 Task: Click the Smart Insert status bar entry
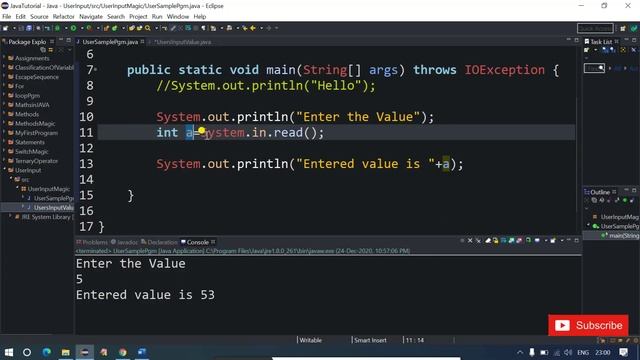370,340
